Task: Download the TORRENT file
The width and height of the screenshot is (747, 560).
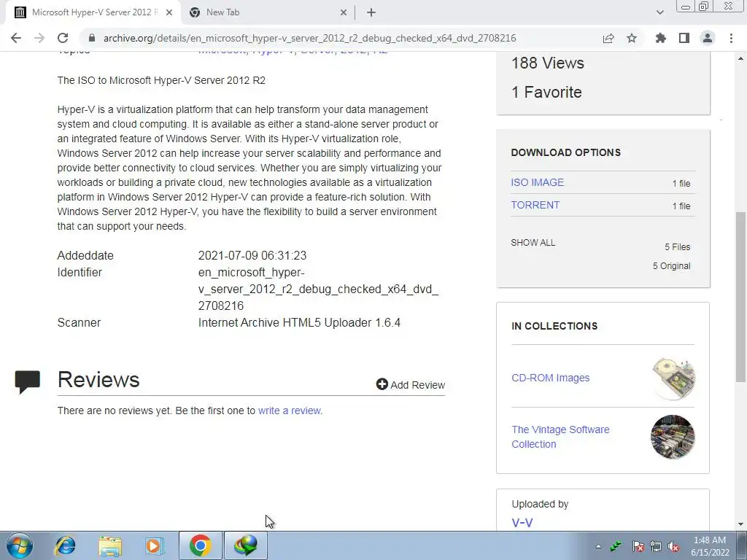Action: pyautogui.click(x=535, y=205)
